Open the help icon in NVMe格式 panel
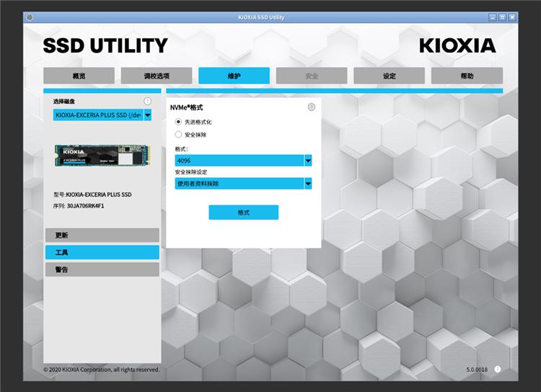The image size is (541, 392). tap(312, 107)
